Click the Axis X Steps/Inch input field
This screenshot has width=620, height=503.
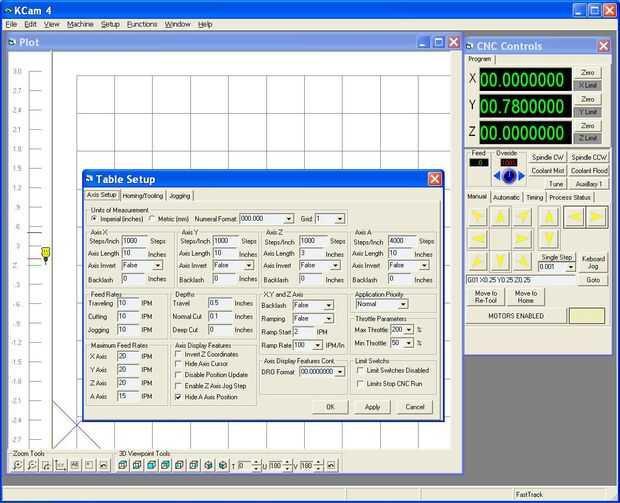coord(135,241)
